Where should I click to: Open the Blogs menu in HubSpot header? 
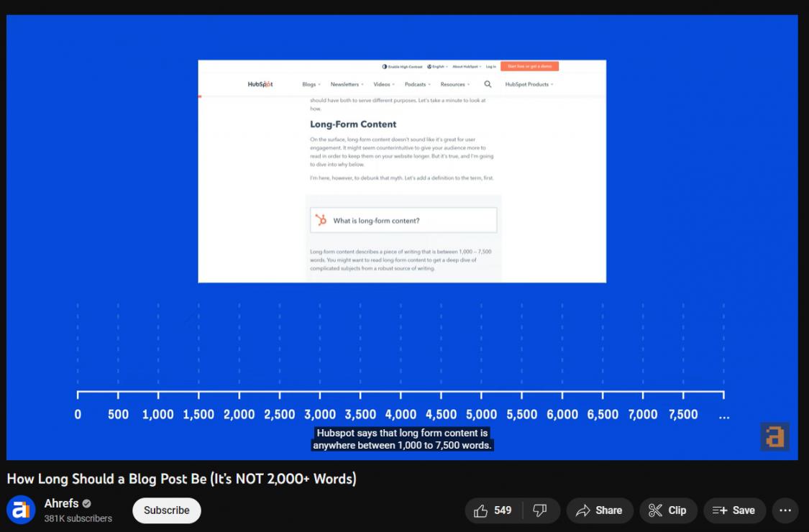(x=311, y=84)
